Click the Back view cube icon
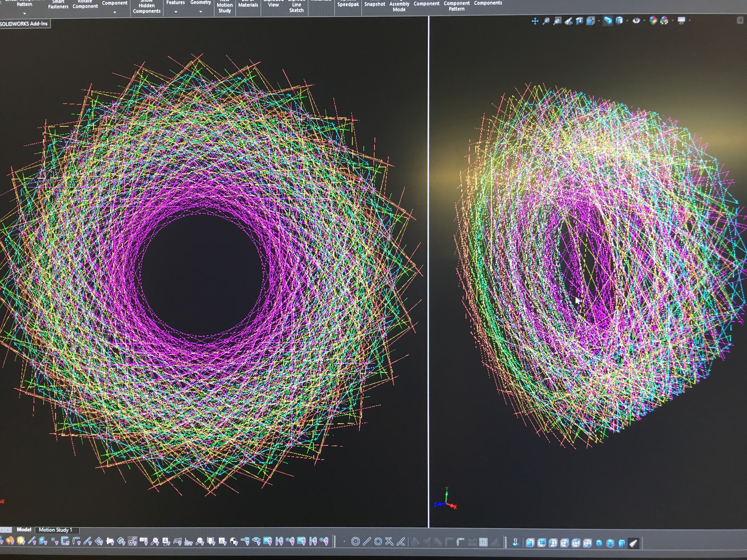The width and height of the screenshot is (747, 560). pos(542,542)
